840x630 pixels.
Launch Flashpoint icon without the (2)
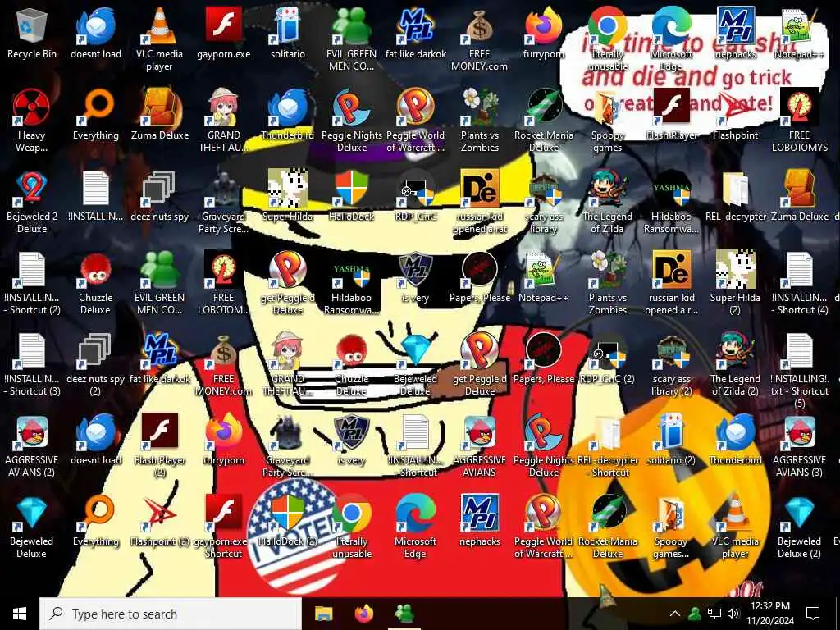[735, 115]
